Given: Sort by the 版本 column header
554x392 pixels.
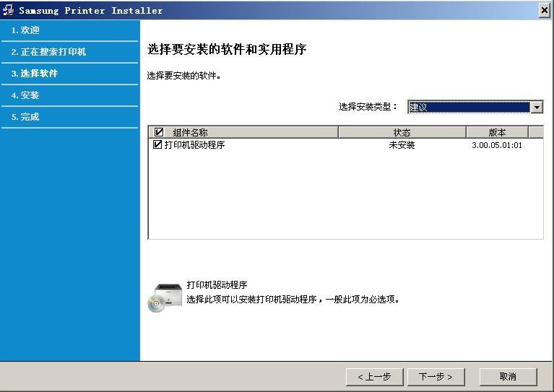Looking at the screenshot, I should [497, 132].
